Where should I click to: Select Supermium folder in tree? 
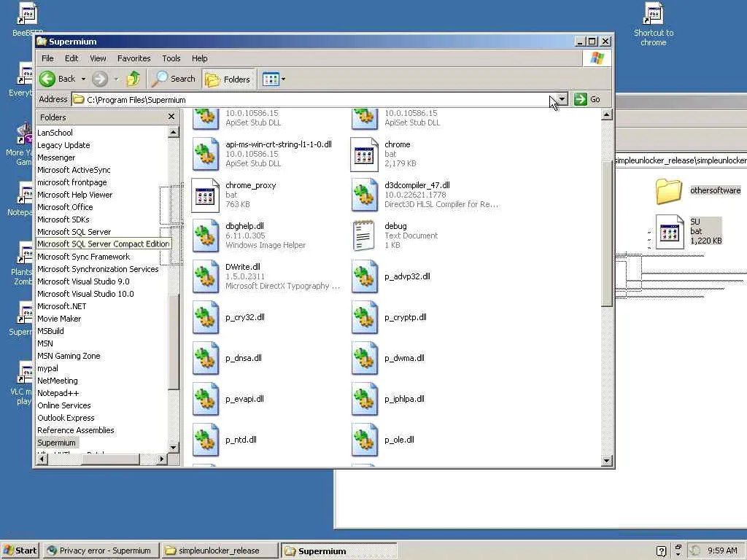tap(56, 443)
